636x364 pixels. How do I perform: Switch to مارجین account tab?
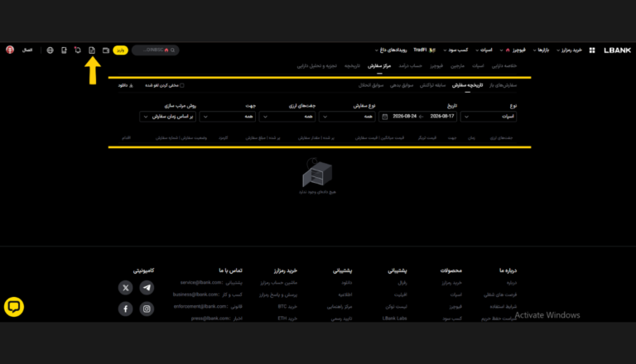457,65
